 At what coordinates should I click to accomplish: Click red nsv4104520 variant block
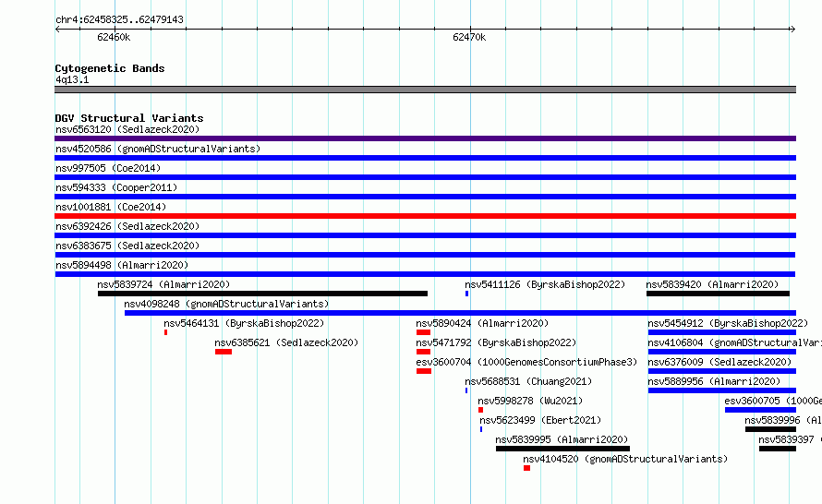(526, 468)
